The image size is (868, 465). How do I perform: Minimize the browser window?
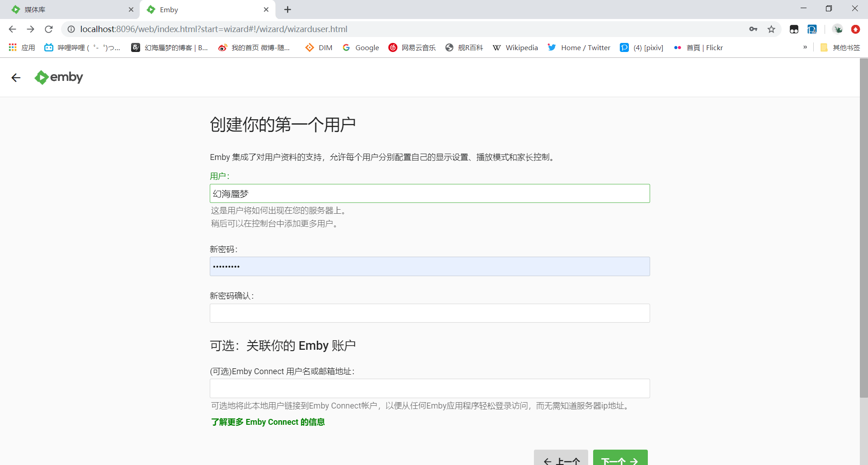803,9
